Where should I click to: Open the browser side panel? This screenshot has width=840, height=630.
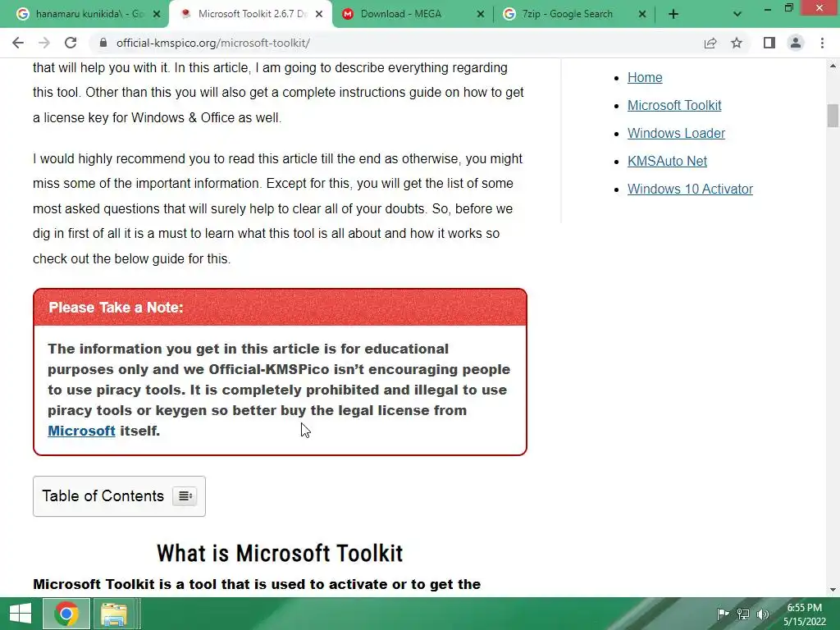[x=769, y=43]
